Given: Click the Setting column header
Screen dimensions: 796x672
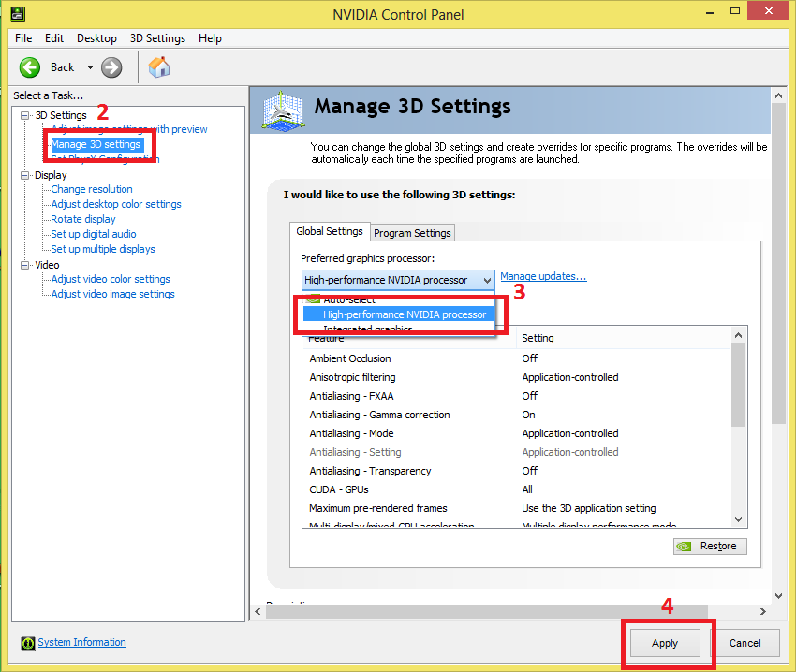Looking at the screenshot, I should coord(624,338).
